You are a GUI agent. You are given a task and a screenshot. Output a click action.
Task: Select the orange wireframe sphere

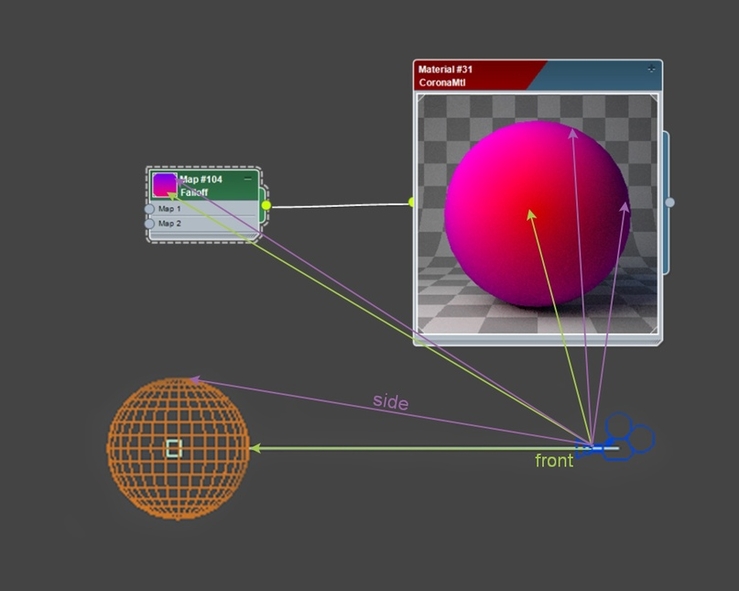coord(178,449)
